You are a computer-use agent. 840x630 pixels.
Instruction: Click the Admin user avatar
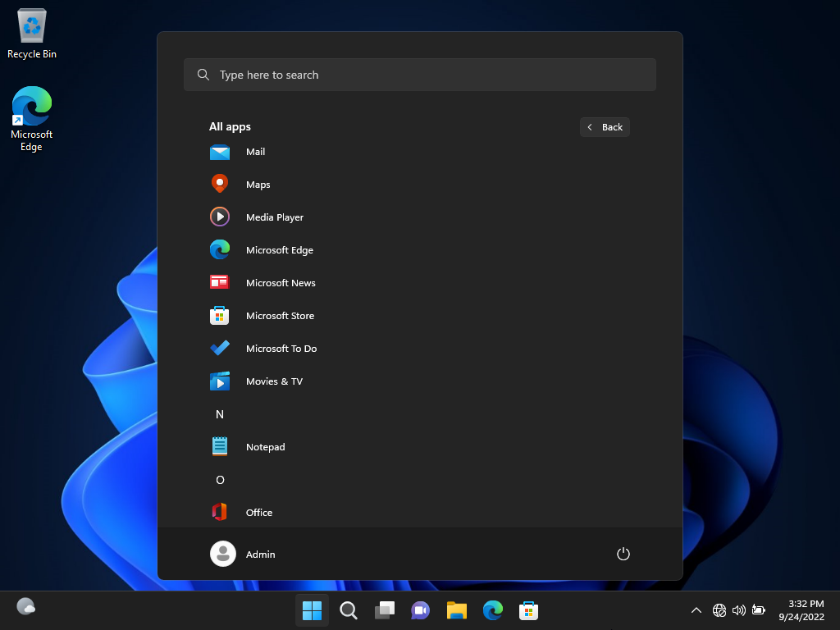(223, 554)
